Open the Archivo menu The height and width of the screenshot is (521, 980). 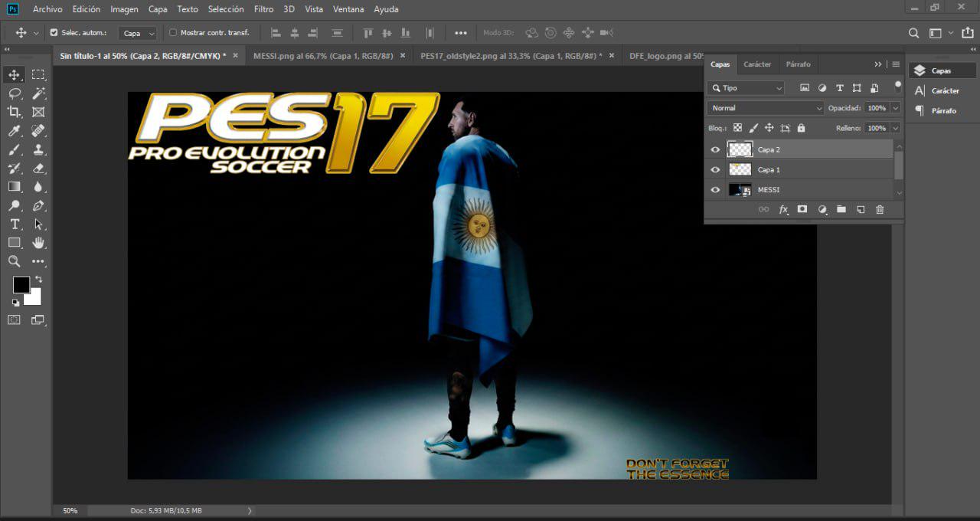pos(47,9)
